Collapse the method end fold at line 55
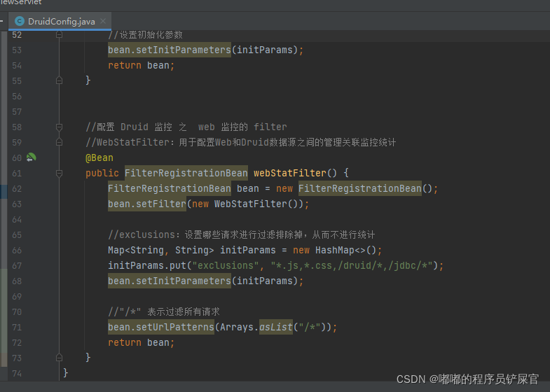The width and height of the screenshot is (550, 392). tap(60, 80)
